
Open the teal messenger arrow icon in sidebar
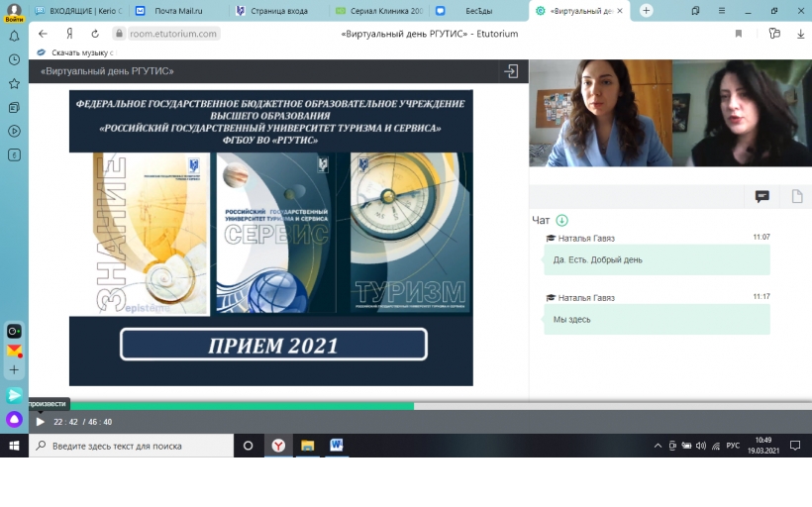tap(14, 395)
